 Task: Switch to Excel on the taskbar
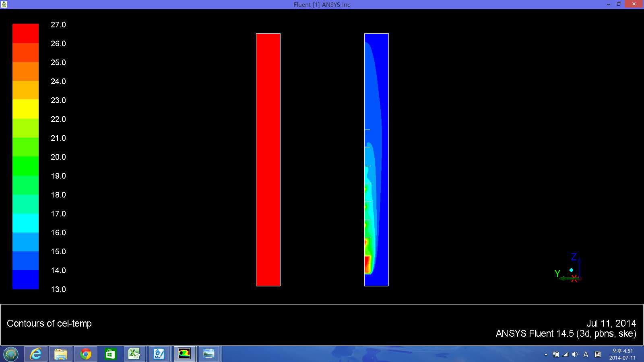[134, 354]
